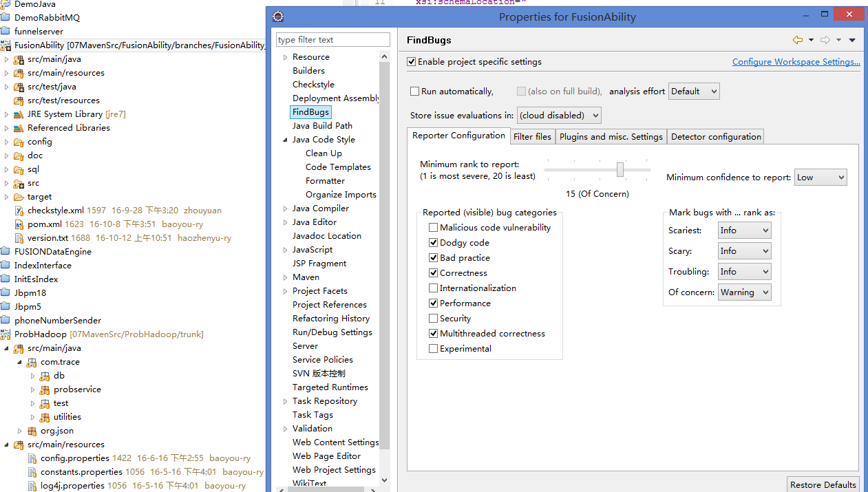Image resolution: width=868 pixels, height=492 pixels.
Task: Click the target folder icon
Action: click(19, 197)
